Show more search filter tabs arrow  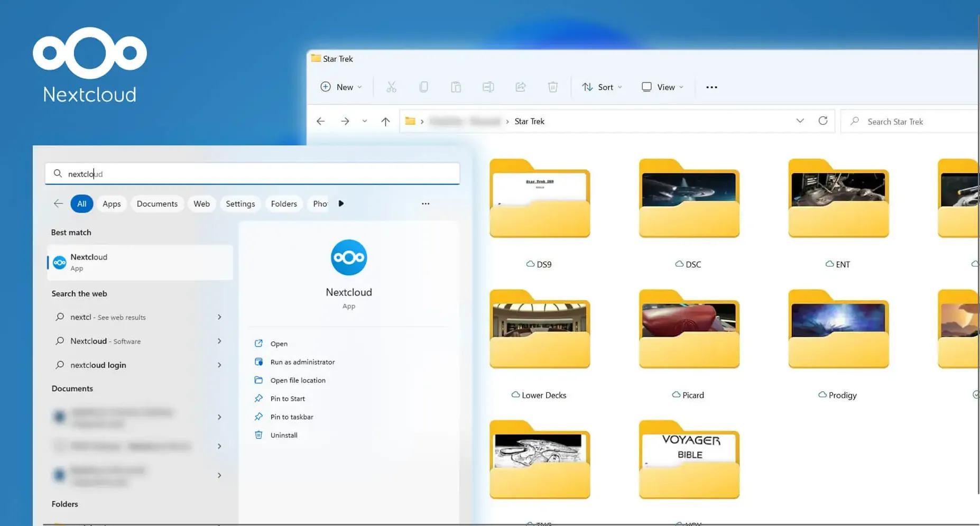tap(341, 204)
